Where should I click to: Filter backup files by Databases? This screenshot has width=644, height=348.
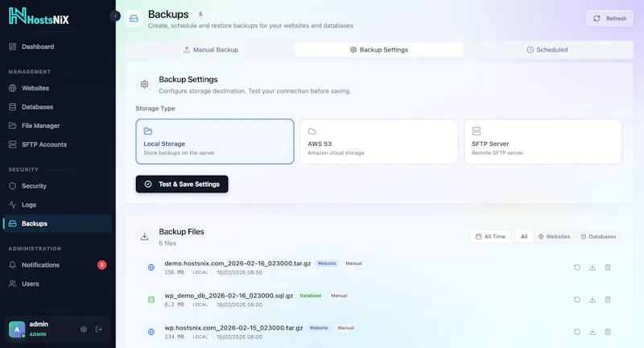[598, 237]
